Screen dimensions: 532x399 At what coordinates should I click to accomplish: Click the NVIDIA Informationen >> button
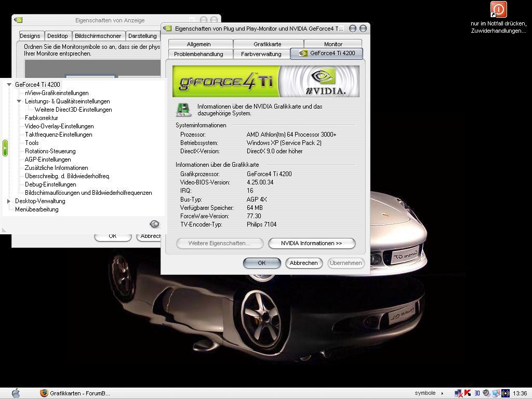tap(312, 243)
